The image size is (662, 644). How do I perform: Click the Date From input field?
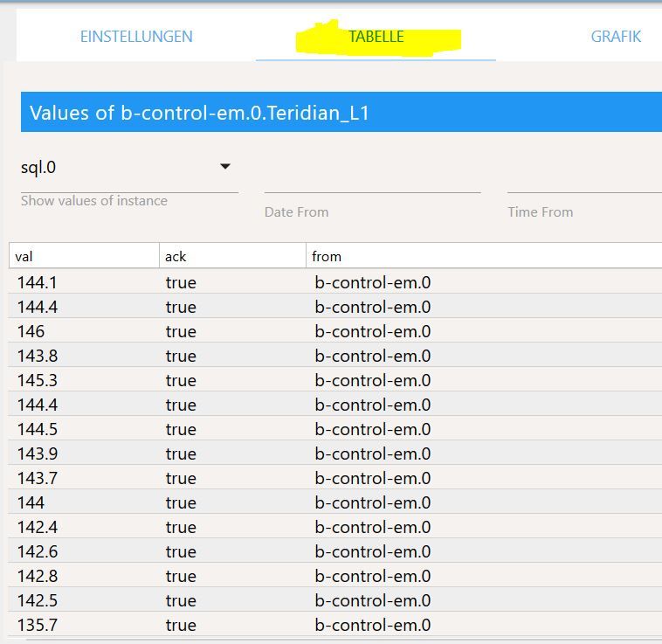tap(372, 182)
